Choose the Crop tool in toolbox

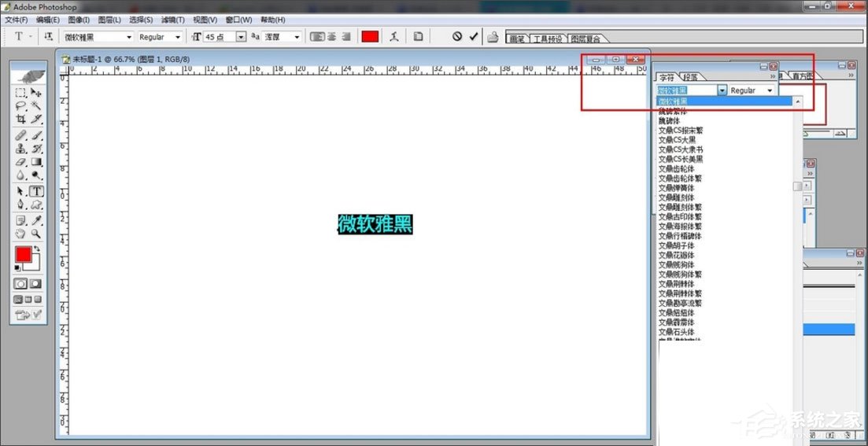[x=21, y=120]
